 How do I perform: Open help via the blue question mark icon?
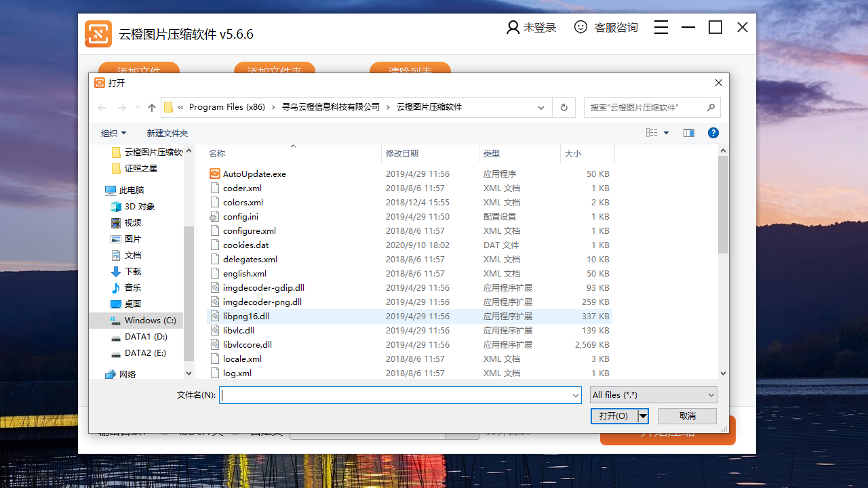(x=713, y=133)
